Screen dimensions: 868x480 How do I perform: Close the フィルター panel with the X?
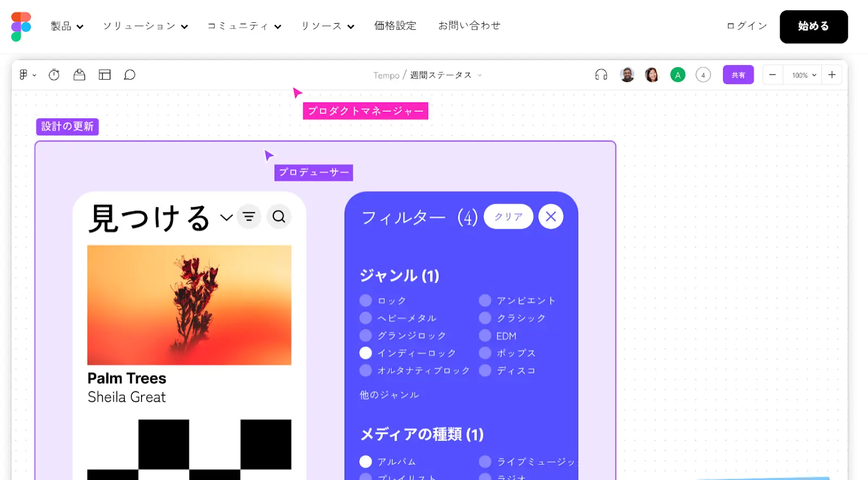(x=551, y=216)
